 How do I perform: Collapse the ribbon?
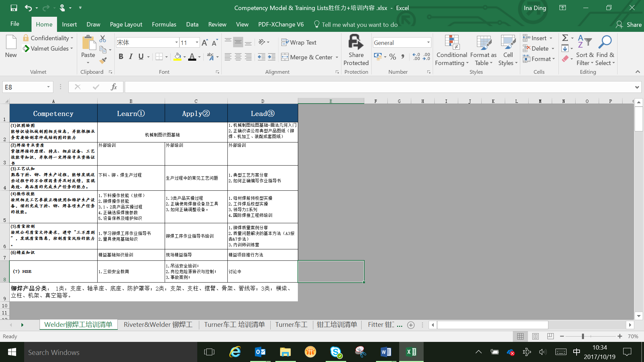point(638,72)
